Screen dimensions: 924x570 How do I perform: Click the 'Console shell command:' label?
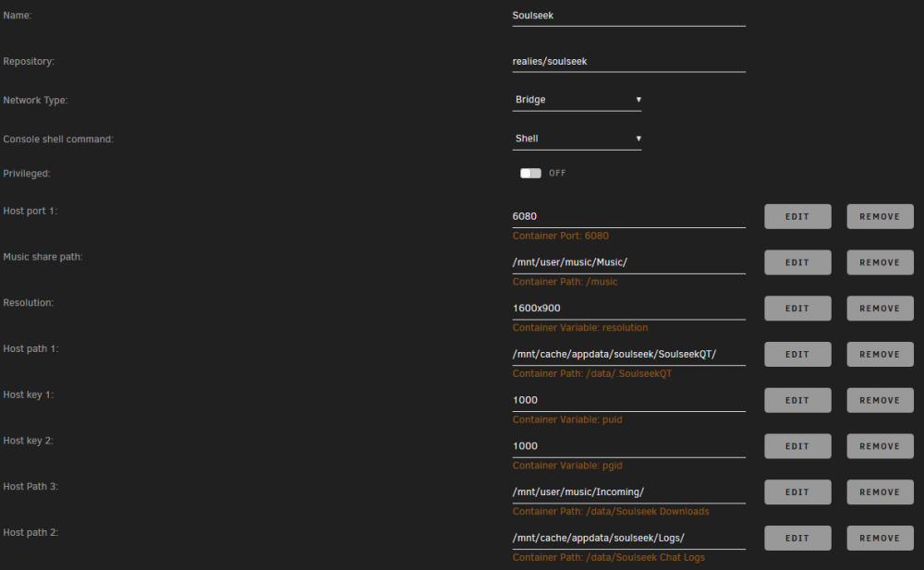point(58,139)
